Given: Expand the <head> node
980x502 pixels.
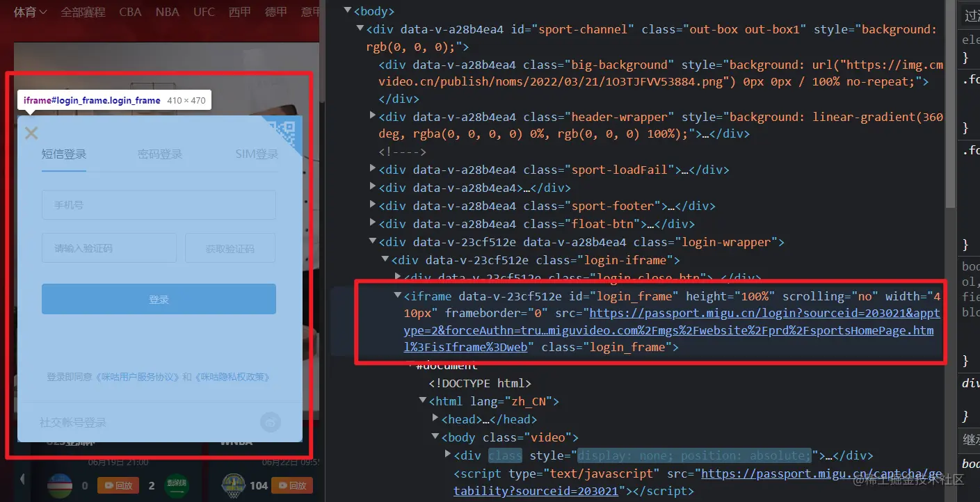Looking at the screenshot, I should [x=435, y=419].
